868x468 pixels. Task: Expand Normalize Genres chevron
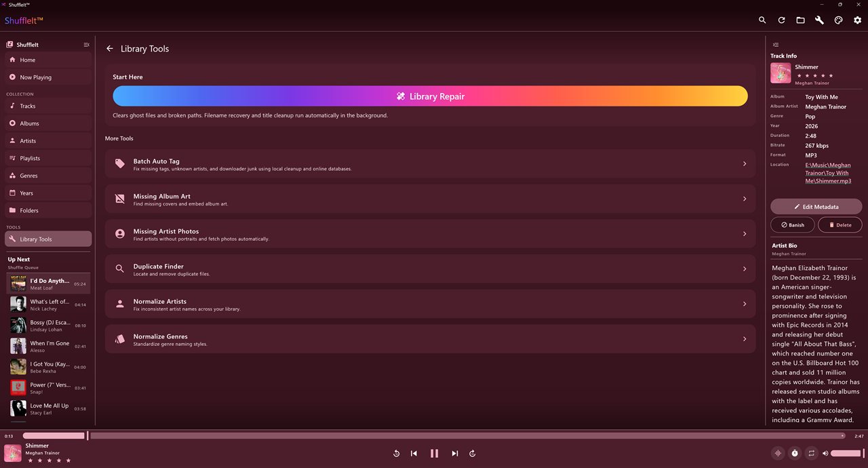coord(745,339)
